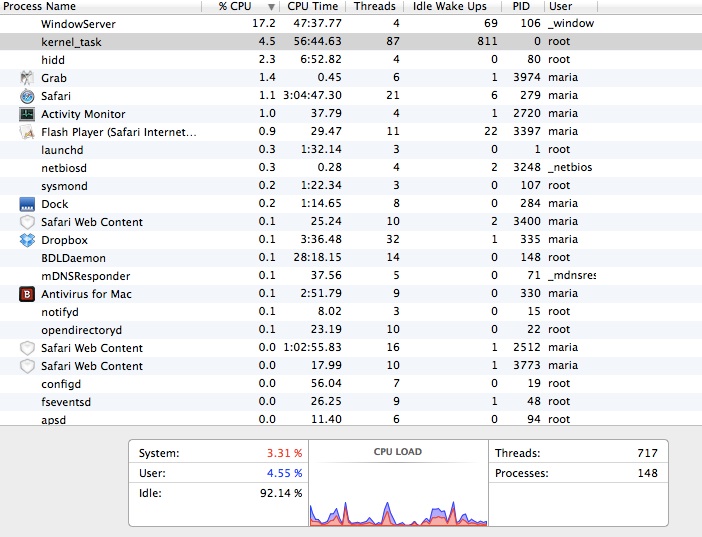Click shield icon of Safari Web Content PID 2512

[x=27, y=348]
